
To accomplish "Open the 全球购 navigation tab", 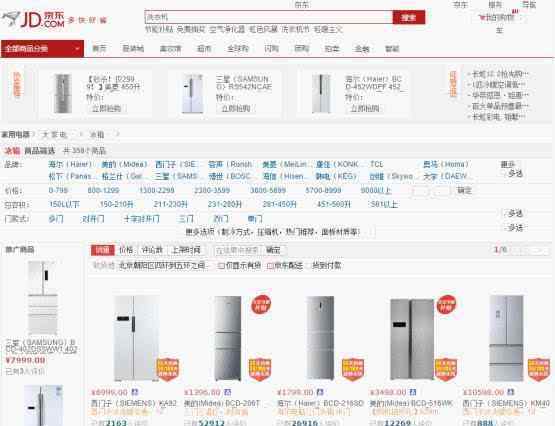I will point(238,48).
